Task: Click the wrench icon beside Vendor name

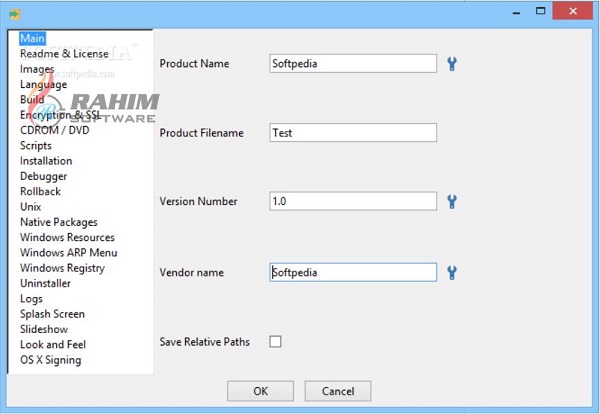Action: point(452,272)
